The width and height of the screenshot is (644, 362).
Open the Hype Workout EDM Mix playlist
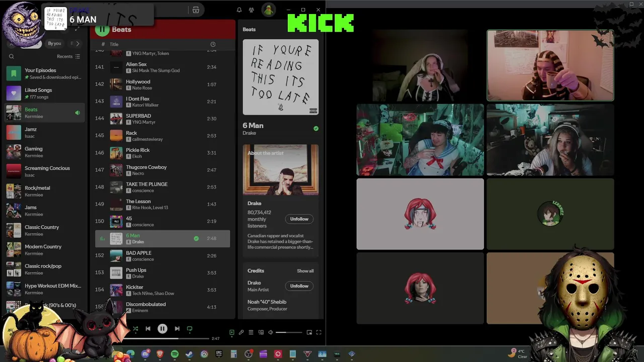45,289
